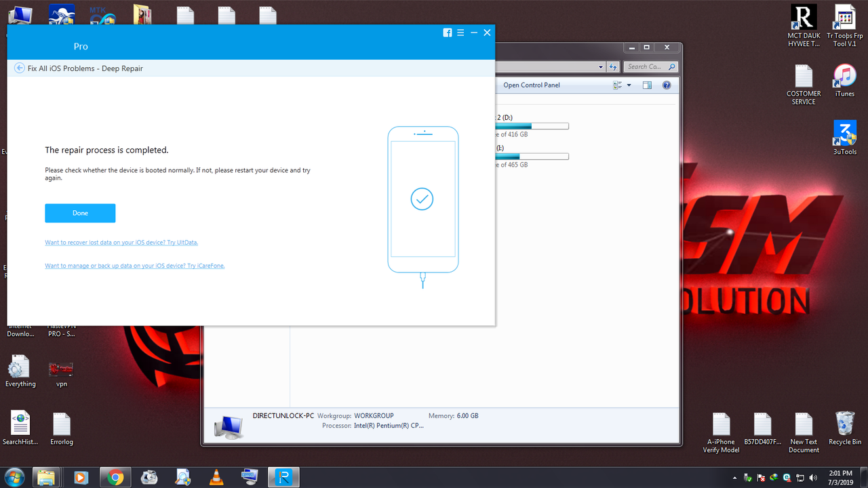
Task: Open Windows Media Player from taskbar
Action: coord(81,477)
